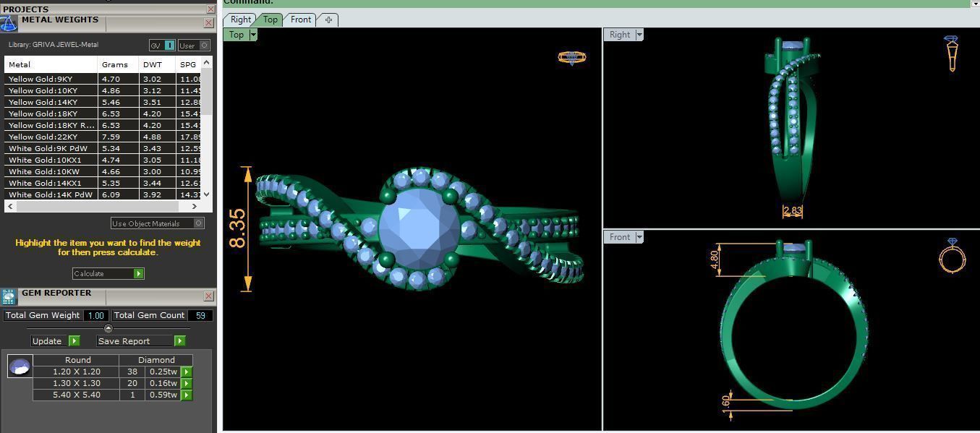The height and width of the screenshot is (433, 980).
Task: Close the Projects panel
Action: 210,9
